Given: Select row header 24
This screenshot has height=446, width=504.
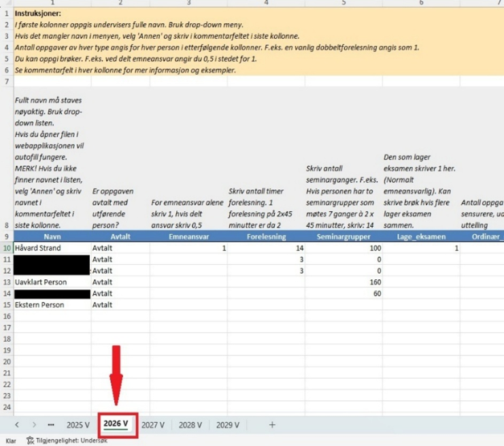Looking at the screenshot, I should [7, 407].
